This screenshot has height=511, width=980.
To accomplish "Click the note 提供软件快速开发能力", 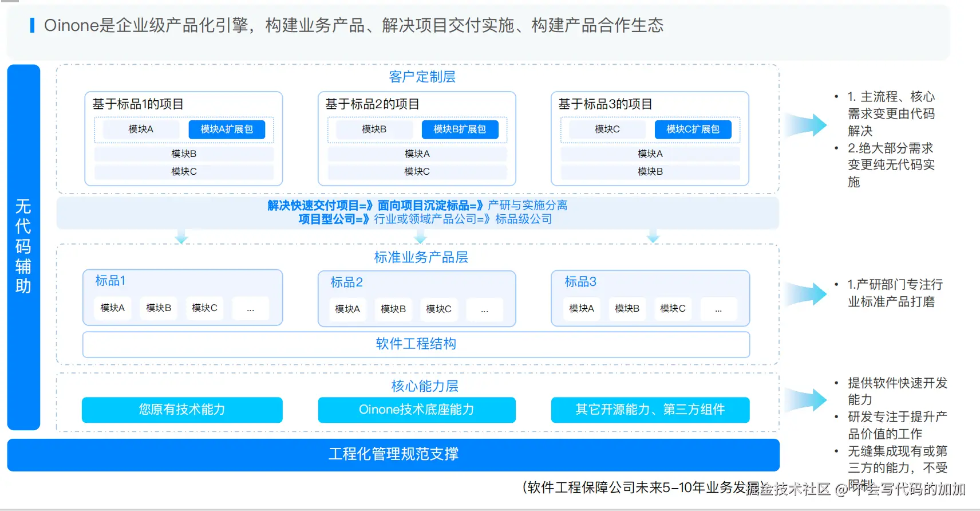I will click(x=897, y=391).
